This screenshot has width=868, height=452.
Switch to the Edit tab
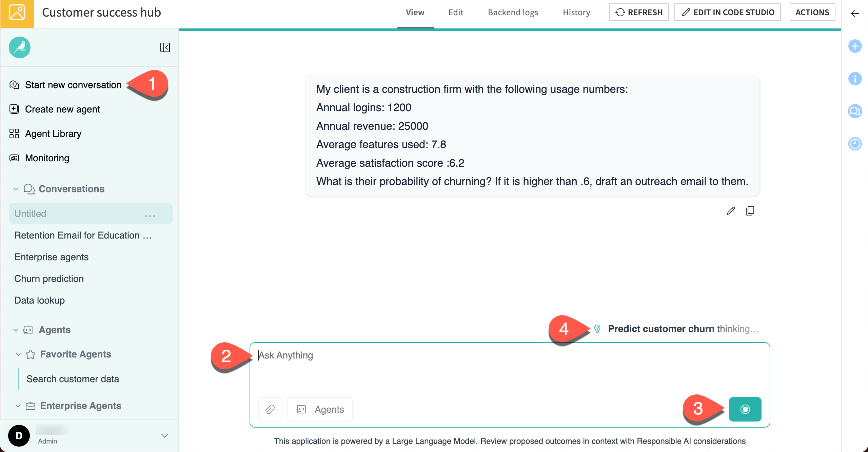(x=456, y=13)
